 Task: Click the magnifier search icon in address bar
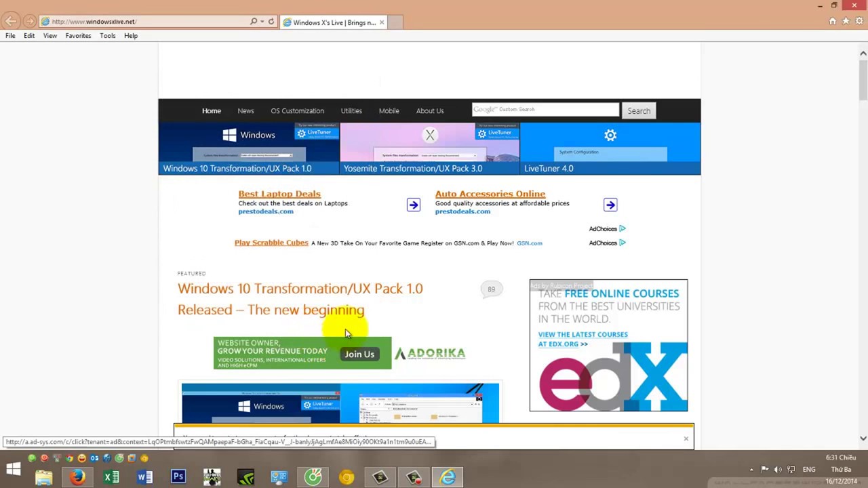254,22
